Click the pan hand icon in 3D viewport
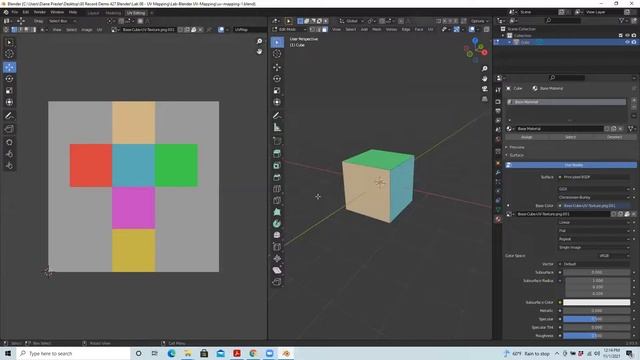This screenshot has height=360, width=640. (484, 78)
